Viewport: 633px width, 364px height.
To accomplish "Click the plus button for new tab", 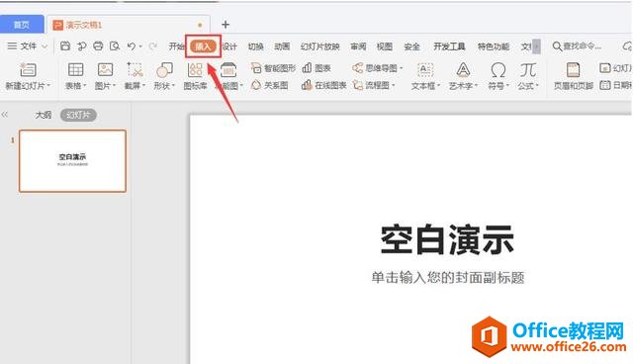I will pyautogui.click(x=226, y=25).
